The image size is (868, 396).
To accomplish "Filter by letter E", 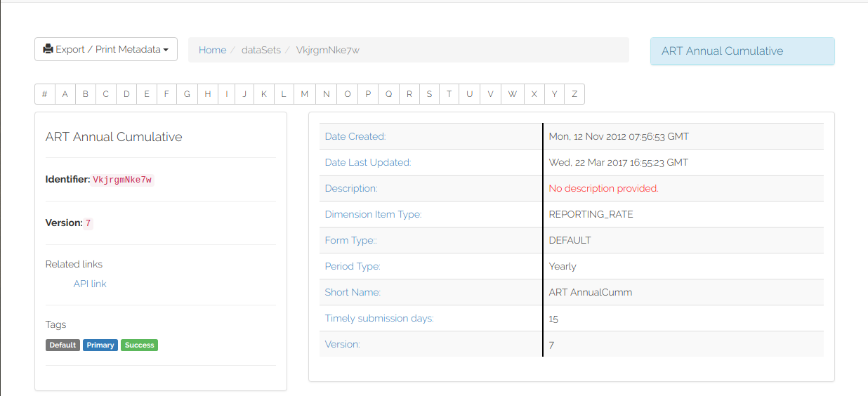I will [x=146, y=94].
